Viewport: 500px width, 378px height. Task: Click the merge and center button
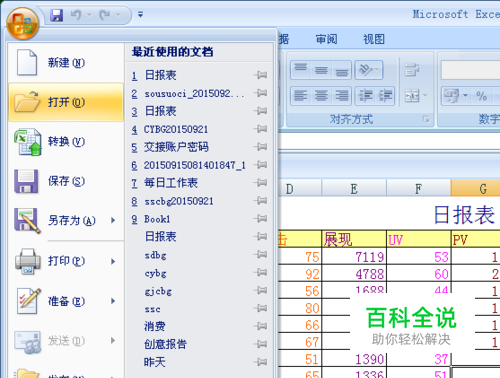tap(411, 96)
